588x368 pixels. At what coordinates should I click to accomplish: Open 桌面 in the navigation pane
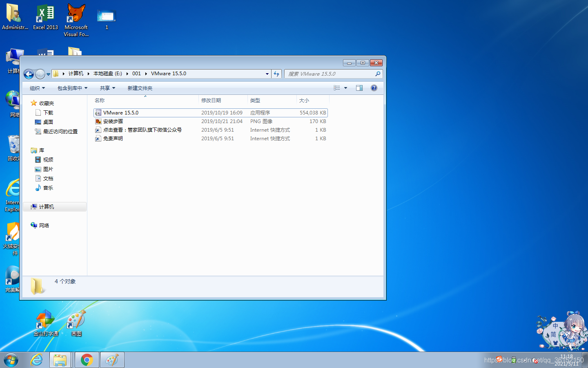[x=48, y=122]
